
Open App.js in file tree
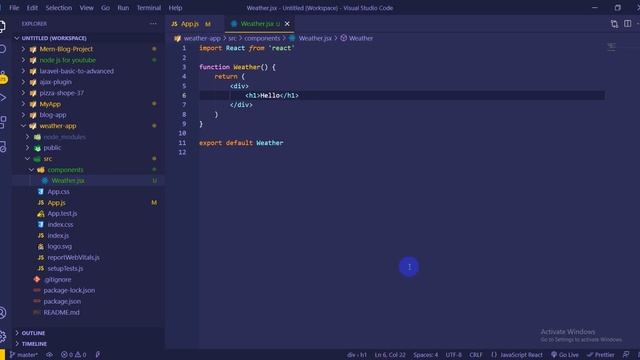(x=56, y=203)
